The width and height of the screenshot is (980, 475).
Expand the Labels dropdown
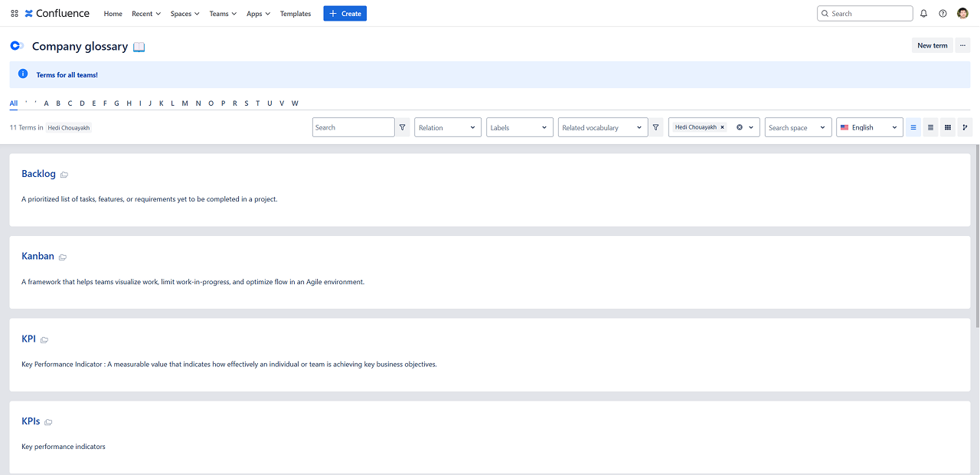pyautogui.click(x=520, y=128)
